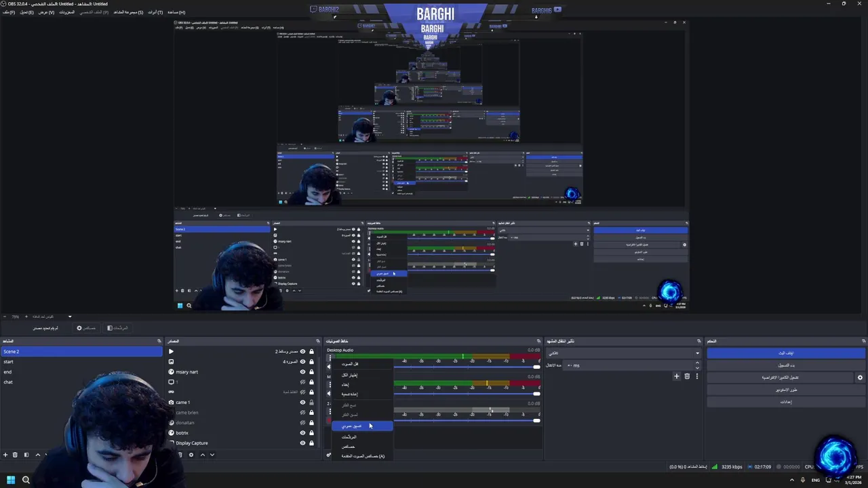The image size is (868, 488).
Task: Mute Desktop Audio with its speaker icon
Action: (329, 367)
